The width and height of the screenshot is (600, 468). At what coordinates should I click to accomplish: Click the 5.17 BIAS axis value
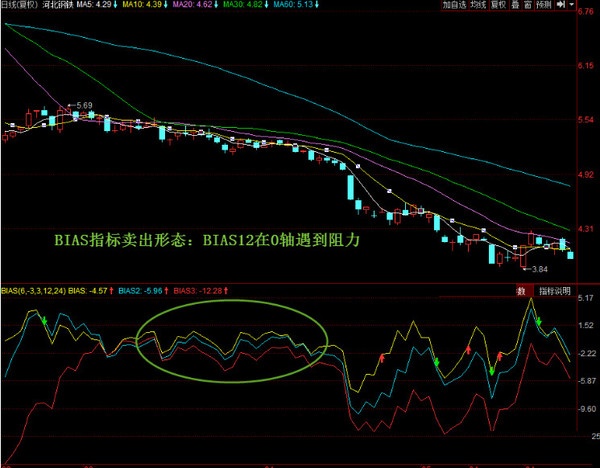pos(585,297)
